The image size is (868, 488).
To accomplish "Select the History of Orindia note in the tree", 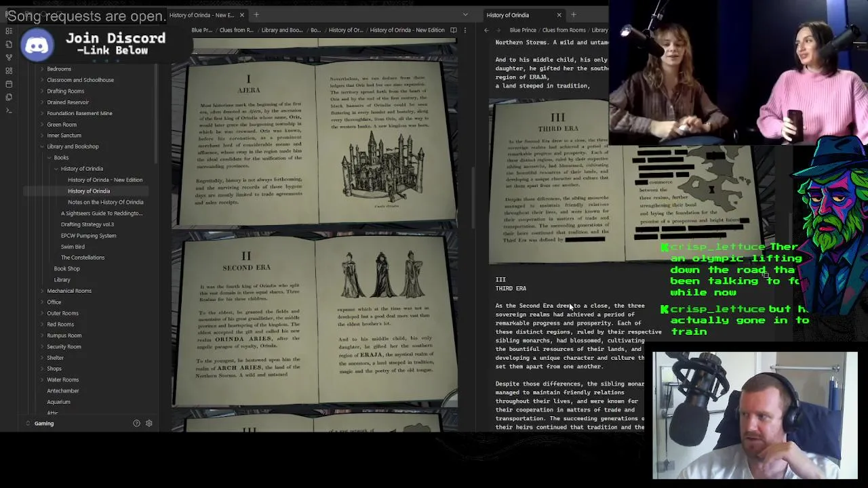I will pyautogui.click(x=89, y=191).
